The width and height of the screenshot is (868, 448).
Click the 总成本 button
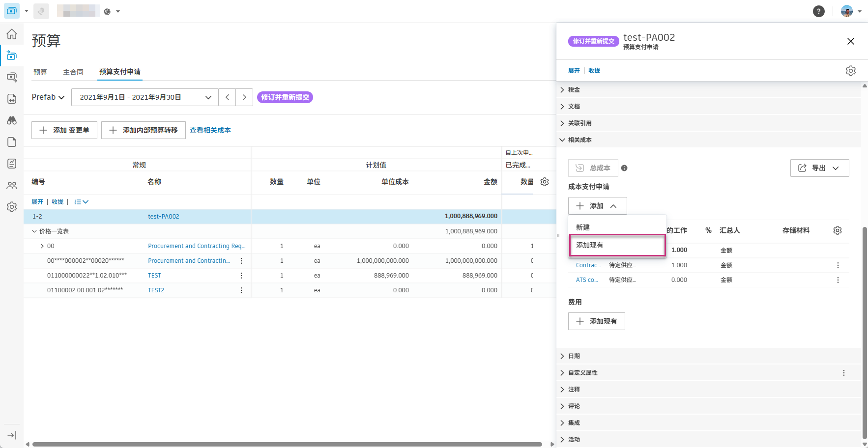pyautogui.click(x=593, y=168)
